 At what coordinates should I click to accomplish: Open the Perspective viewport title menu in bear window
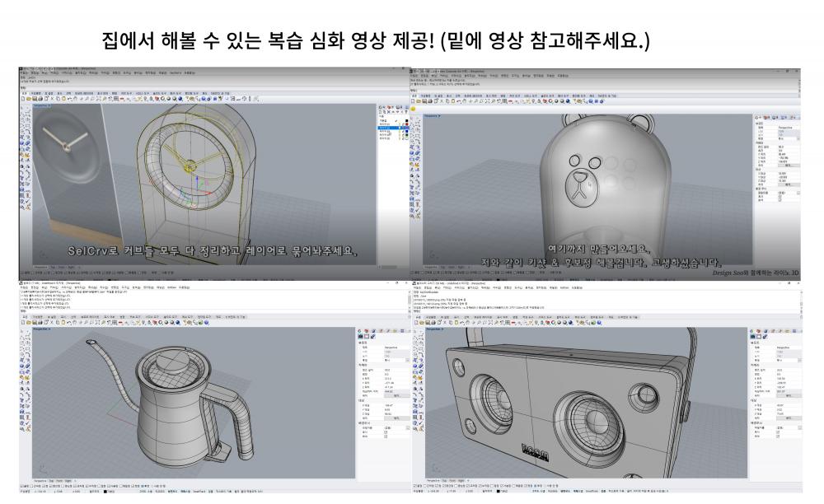pos(433,116)
